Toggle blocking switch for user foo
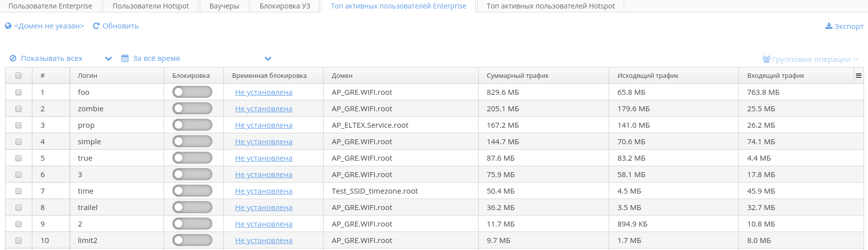This screenshot has width=868, height=250. [192, 92]
